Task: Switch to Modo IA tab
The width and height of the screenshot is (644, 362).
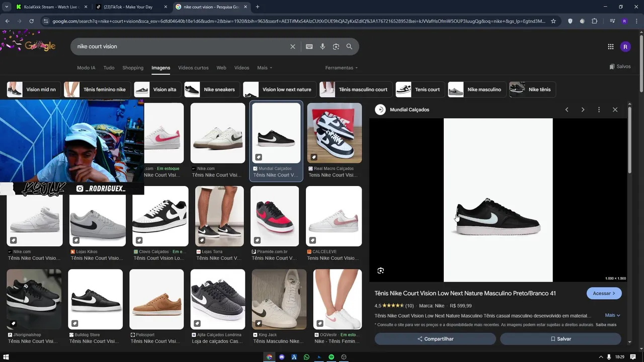Action: (x=86, y=68)
